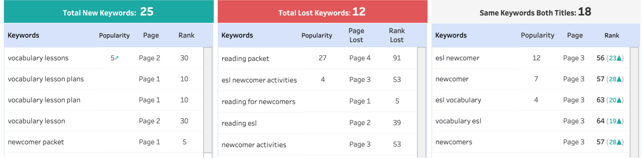Open the reading packet keyword entry
This screenshot has width=644, height=159.
tap(246, 58)
